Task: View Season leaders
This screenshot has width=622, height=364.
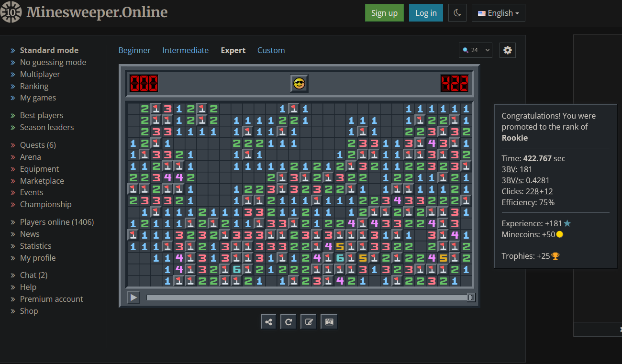Action: click(47, 127)
